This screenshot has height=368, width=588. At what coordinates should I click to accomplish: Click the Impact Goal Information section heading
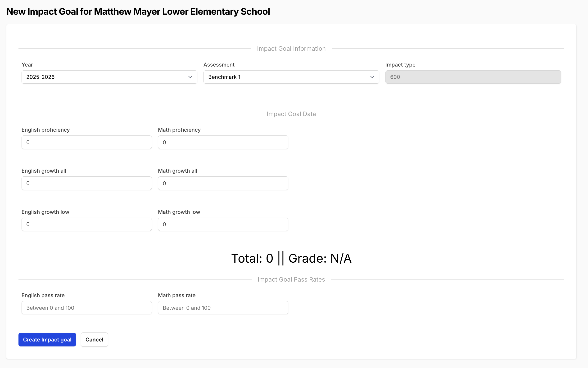point(291,49)
